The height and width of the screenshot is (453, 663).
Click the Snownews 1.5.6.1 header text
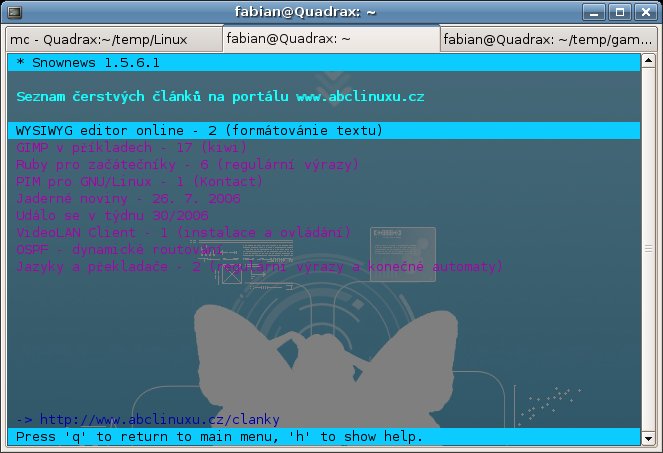click(x=96, y=63)
